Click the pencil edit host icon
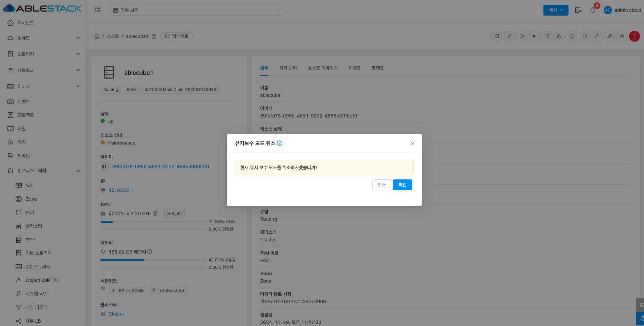 tap(509, 36)
